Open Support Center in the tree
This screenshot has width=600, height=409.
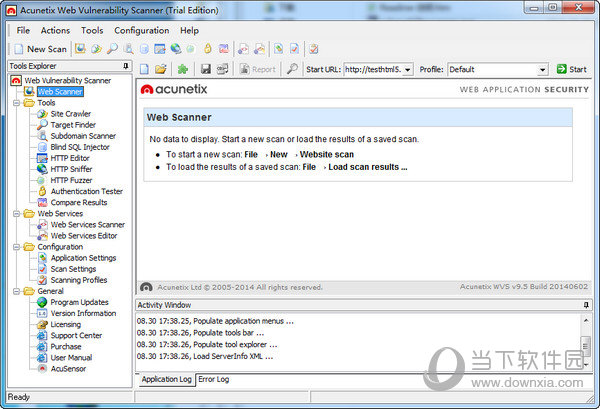tap(76, 336)
